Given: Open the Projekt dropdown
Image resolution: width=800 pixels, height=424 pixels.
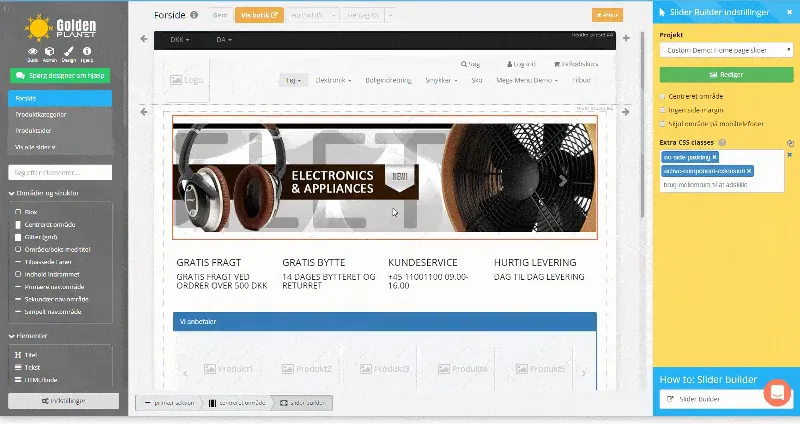Looking at the screenshot, I should [727, 50].
